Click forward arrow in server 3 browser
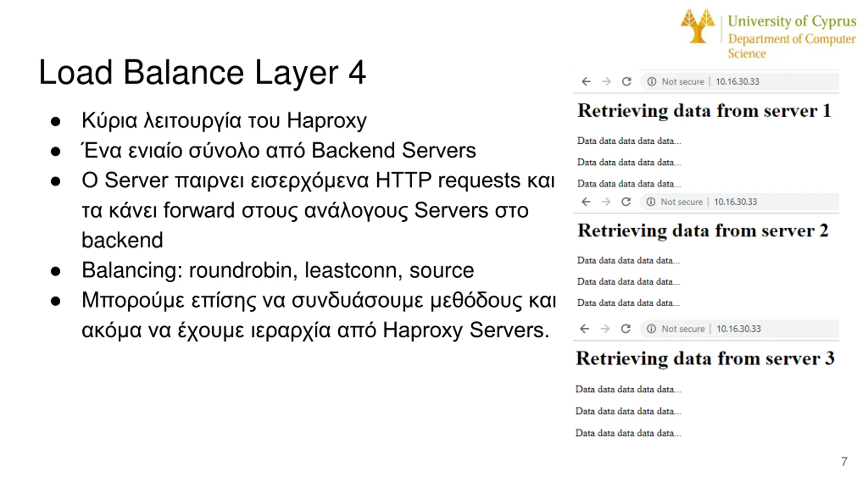 click(605, 329)
